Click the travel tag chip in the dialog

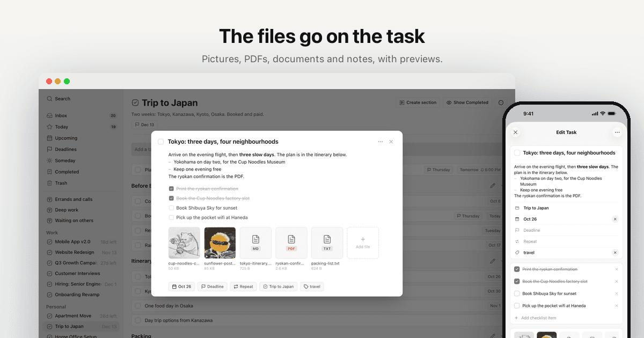pyautogui.click(x=312, y=286)
